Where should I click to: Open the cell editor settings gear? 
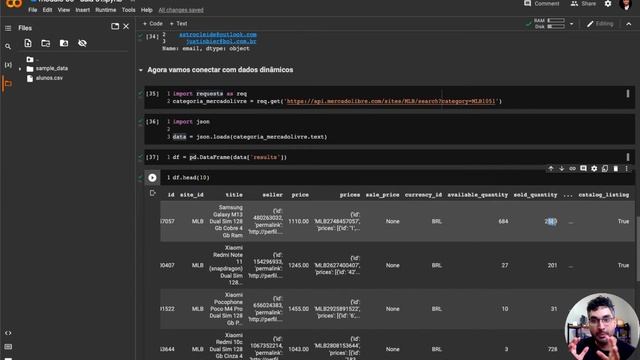pyautogui.click(x=594, y=169)
